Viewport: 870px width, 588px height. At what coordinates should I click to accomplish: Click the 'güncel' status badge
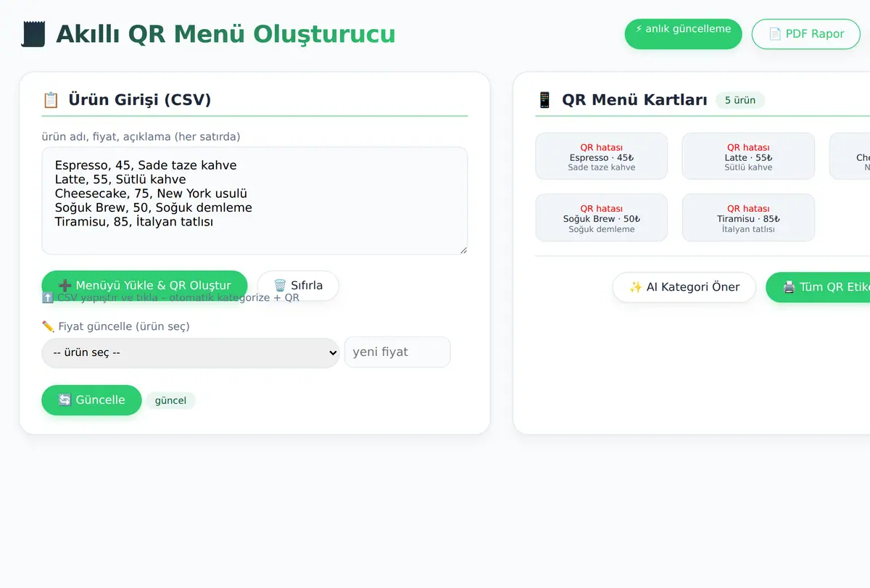click(x=170, y=401)
